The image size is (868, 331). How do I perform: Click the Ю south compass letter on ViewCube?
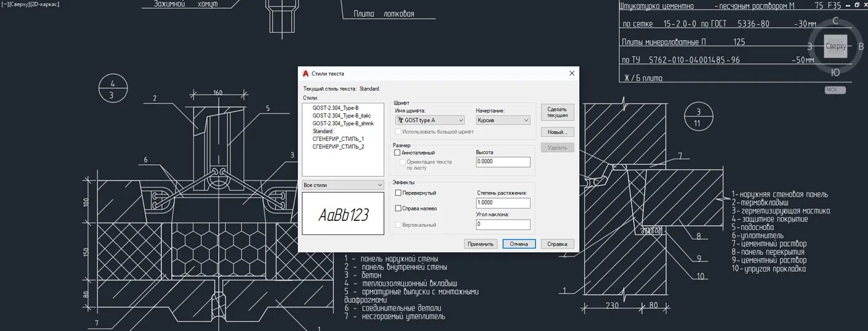pos(835,73)
